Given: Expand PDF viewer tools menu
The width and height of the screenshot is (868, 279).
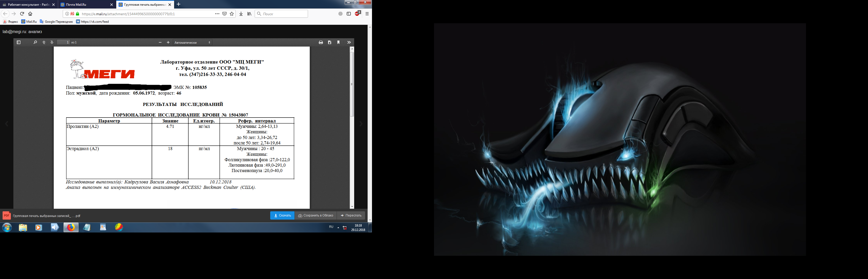Looking at the screenshot, I should pos(349,42).
